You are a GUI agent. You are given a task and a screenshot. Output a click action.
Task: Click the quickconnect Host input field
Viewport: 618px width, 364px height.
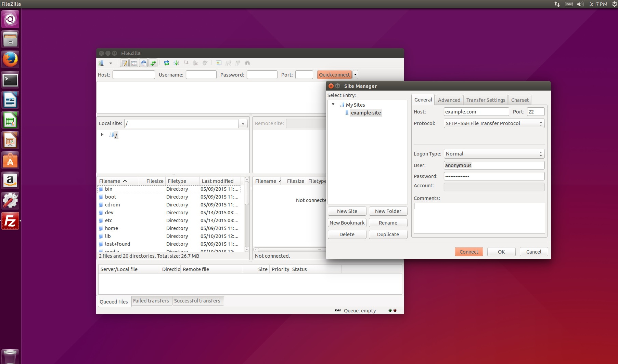pyautogui.click(x=134, y=75)
